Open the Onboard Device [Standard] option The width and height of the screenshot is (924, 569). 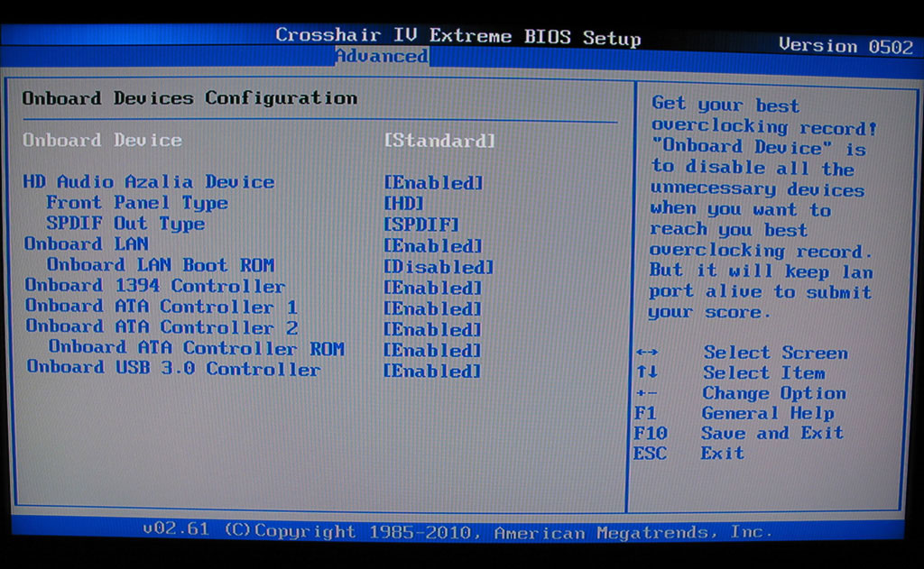coord(439,141)
